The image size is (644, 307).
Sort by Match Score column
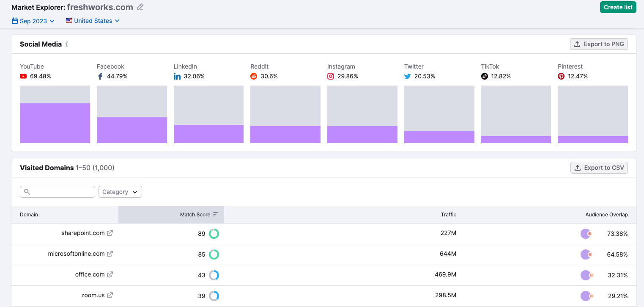point(171,215)
